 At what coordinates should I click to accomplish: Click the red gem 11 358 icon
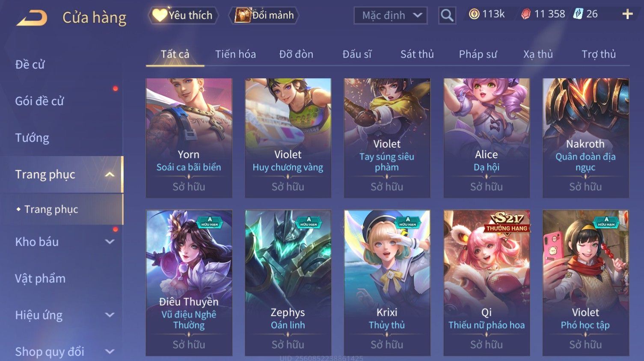pyautogui.click(x=526, y=14)
